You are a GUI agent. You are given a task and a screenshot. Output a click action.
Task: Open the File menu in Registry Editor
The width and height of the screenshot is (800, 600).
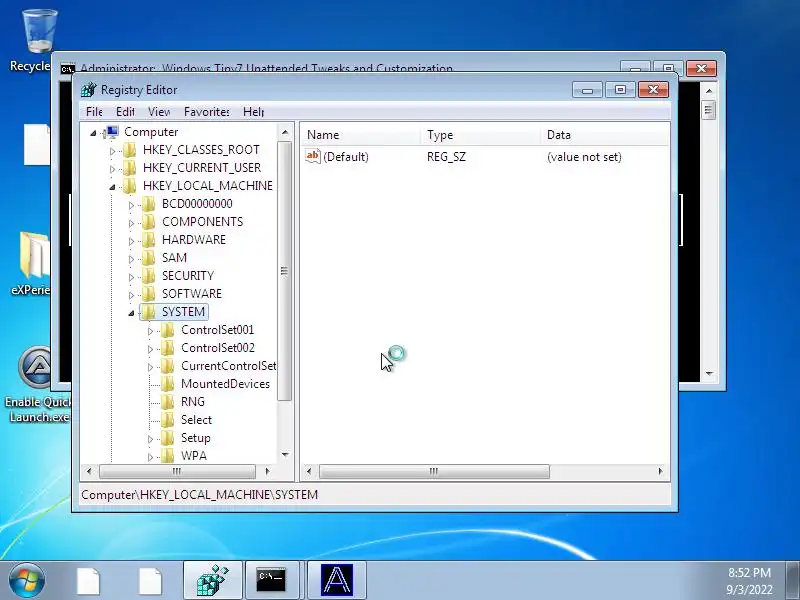94,111
